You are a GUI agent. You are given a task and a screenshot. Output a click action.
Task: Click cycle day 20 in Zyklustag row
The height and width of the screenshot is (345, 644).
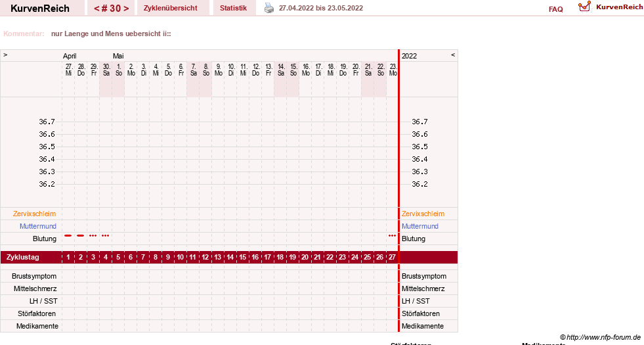305,258
